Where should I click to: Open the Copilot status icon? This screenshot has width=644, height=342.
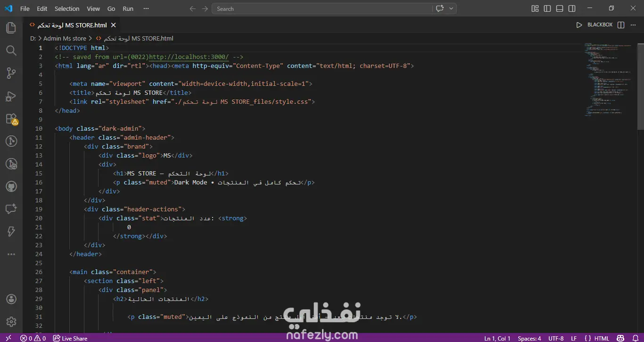pos(621,338)
